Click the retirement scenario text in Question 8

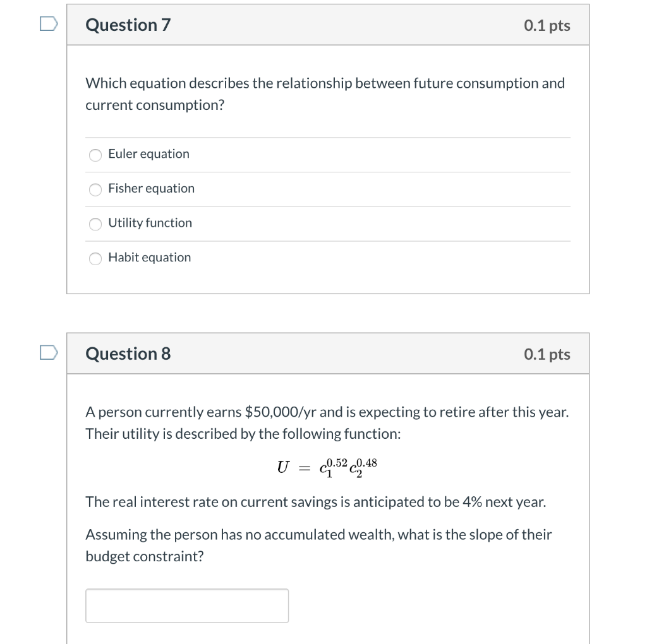327,422
